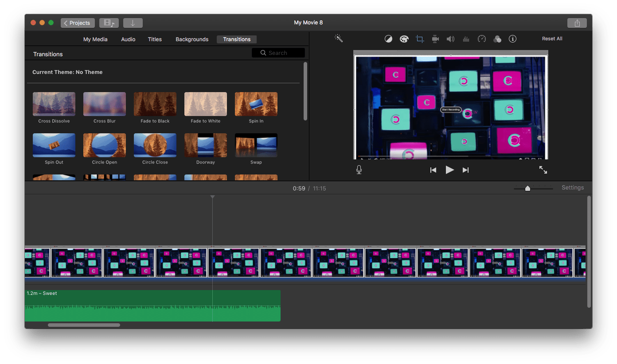
Task: Toggle fullscreen viewer playback
Action: (x=543, y=170)
